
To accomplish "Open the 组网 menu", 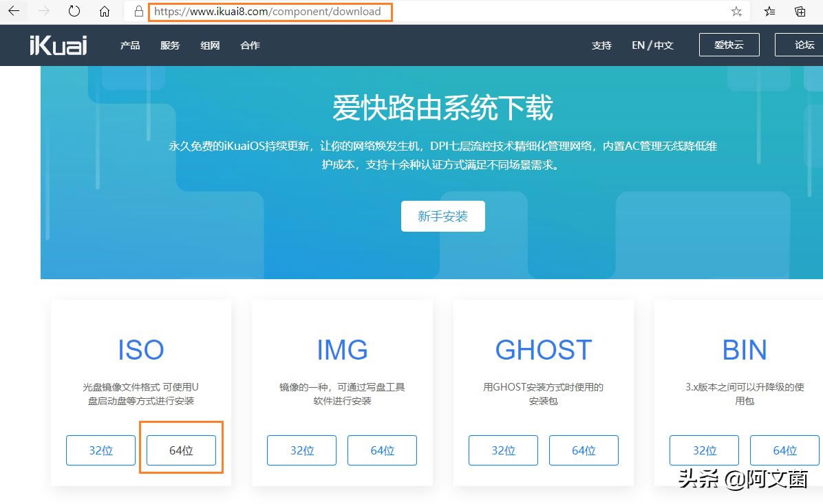I will (x=210, y=45).
